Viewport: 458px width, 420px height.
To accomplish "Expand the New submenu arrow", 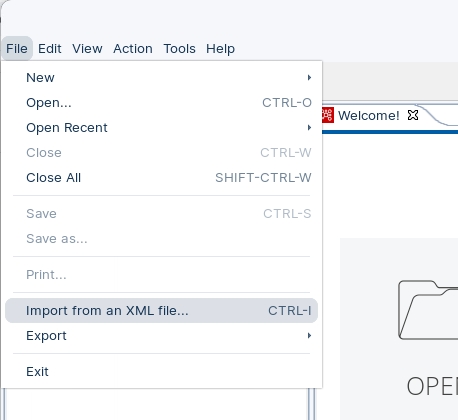I will click(x=309, y=78).
